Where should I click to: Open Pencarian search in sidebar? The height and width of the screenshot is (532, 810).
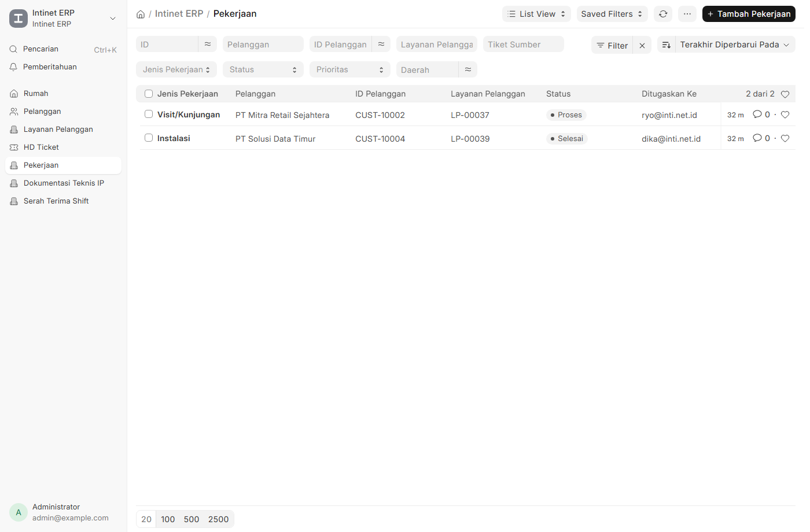[x=63, y=49]
